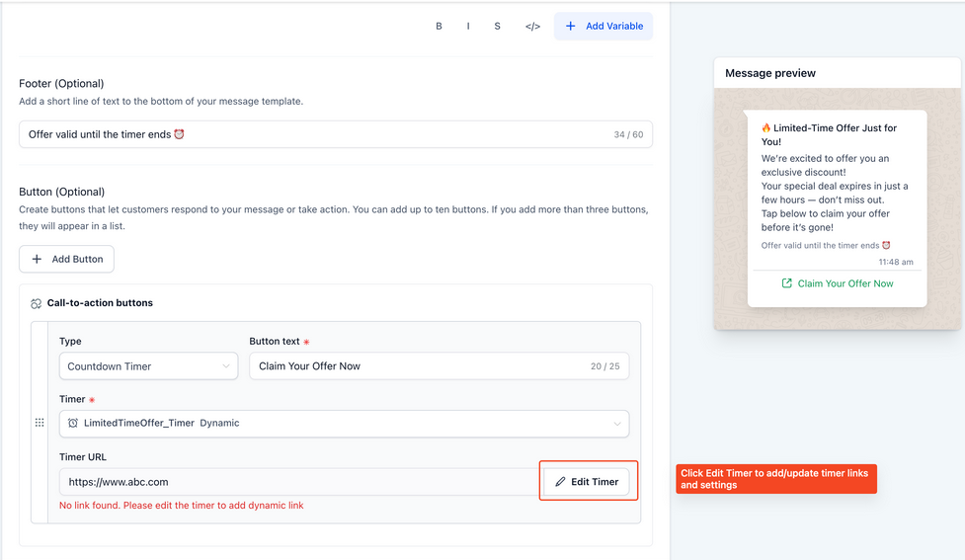Insert code formatting with </> icon
Screen dimensions: 965x560
pyautogui.click(x=532, y=27)
